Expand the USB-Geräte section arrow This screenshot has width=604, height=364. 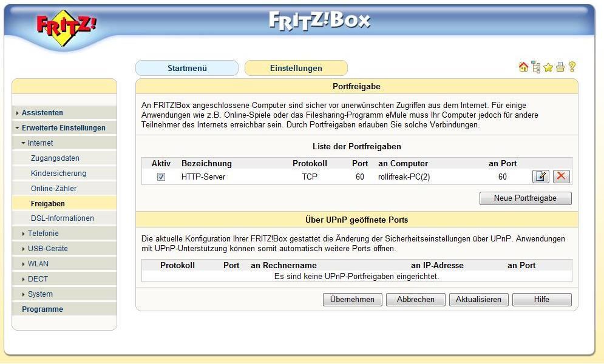click(24, 249)
